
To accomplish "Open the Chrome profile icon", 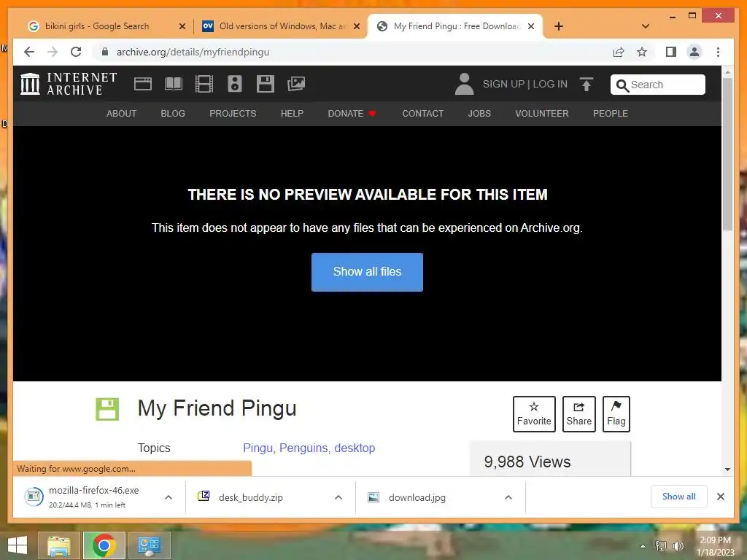I will [694, 52].
